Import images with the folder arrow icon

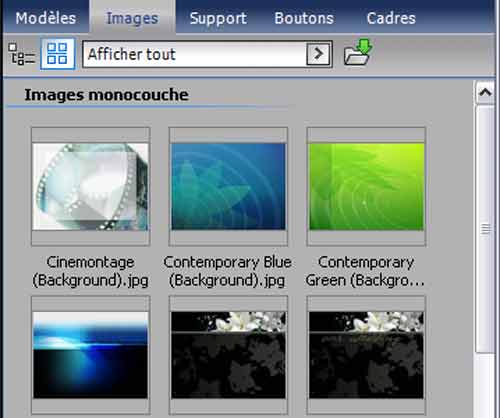tap(358, 52)
